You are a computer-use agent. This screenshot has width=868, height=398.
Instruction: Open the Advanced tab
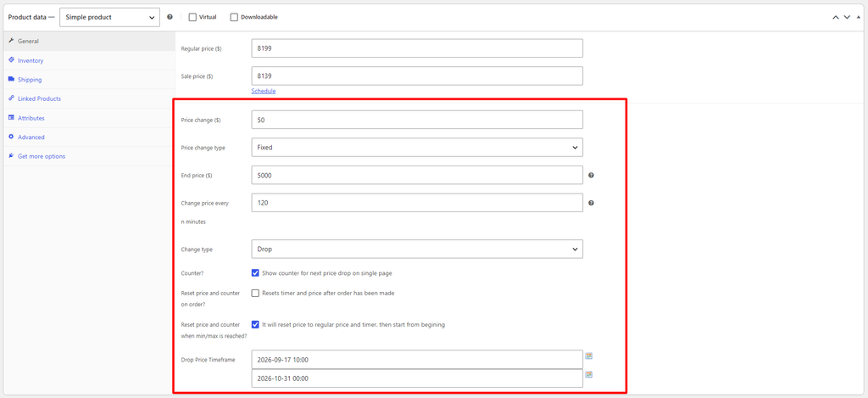tap(89, 137)
